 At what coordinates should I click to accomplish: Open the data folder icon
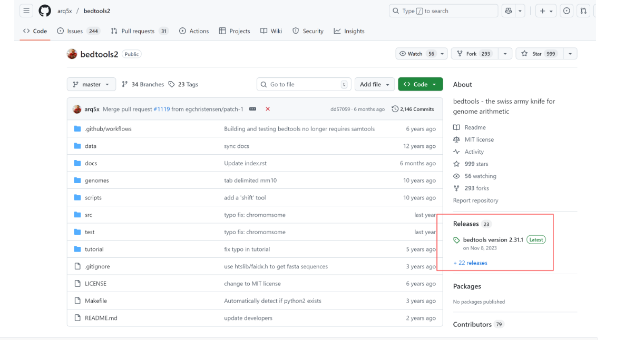tap(77, 146)
